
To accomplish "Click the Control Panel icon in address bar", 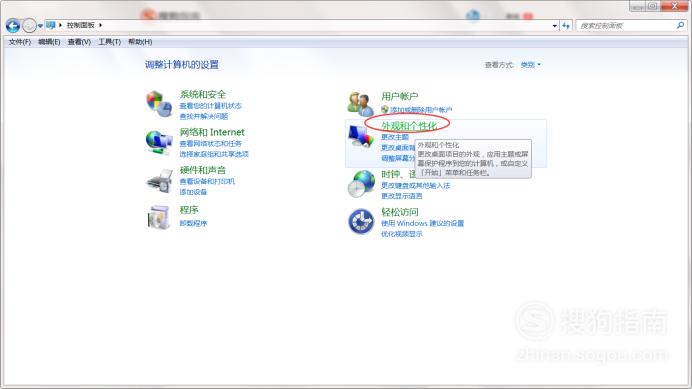I will pos(51,25).
